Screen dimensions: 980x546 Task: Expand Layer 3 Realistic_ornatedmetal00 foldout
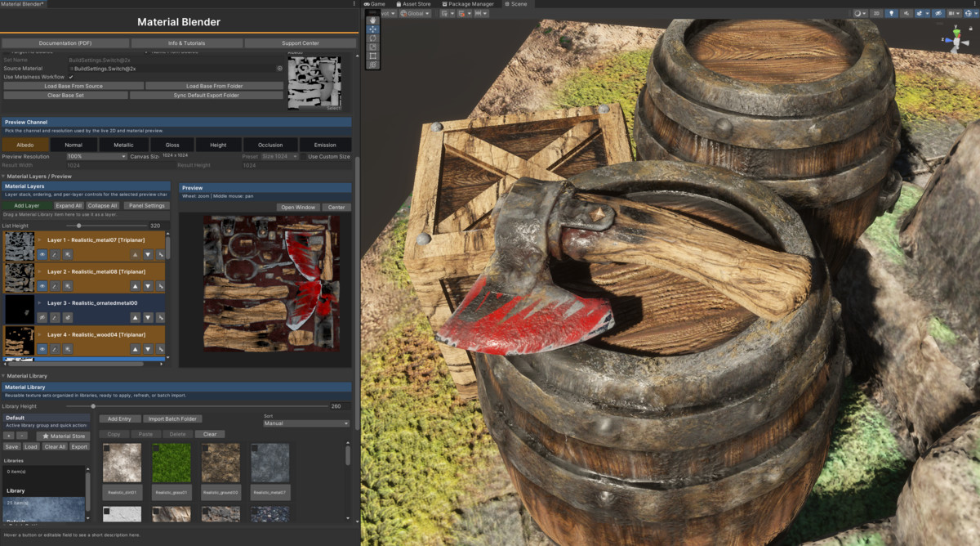click(39, 303)
